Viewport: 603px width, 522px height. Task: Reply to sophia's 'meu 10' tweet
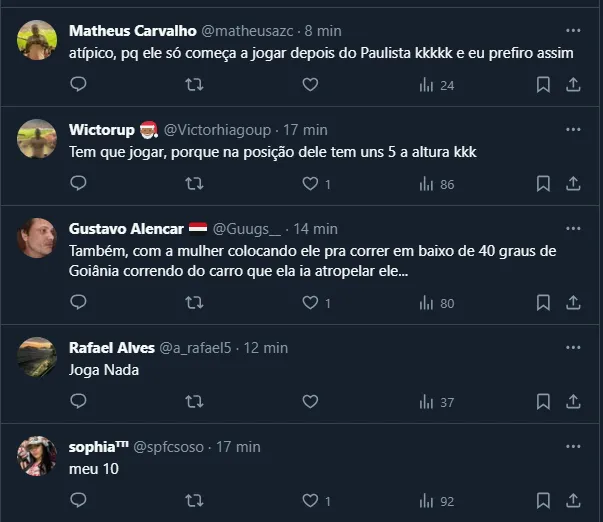pyautogui.click(x=79, y=501)
